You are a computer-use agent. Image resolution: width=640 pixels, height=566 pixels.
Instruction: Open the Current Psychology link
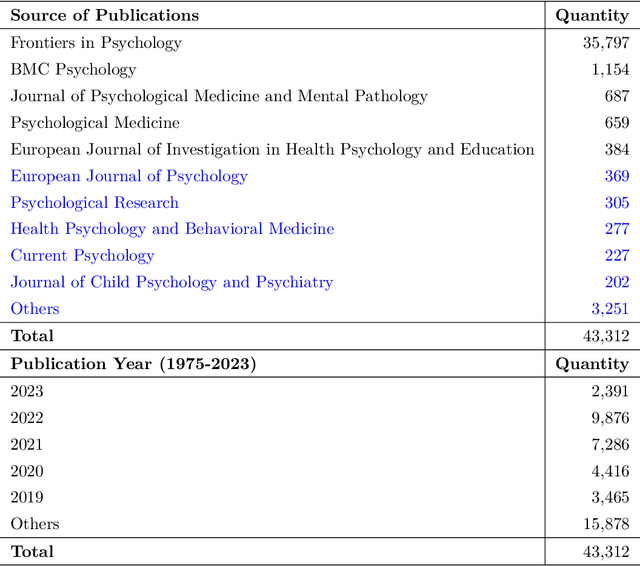82,255
